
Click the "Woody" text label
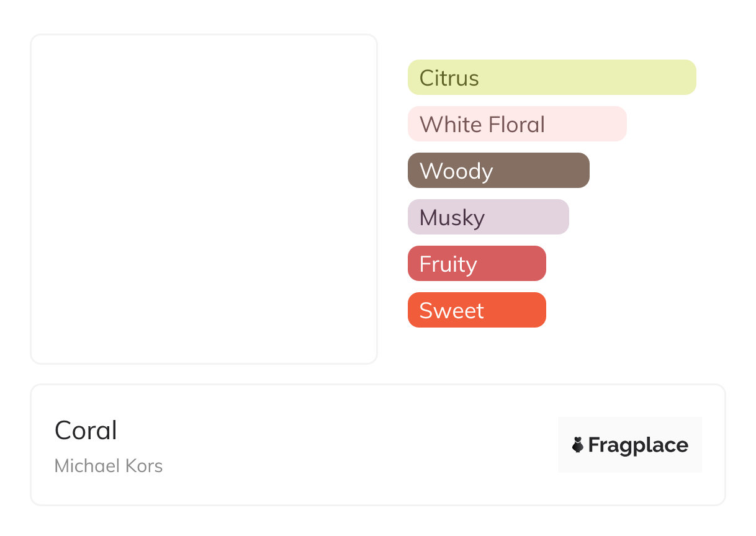point(456,171)
